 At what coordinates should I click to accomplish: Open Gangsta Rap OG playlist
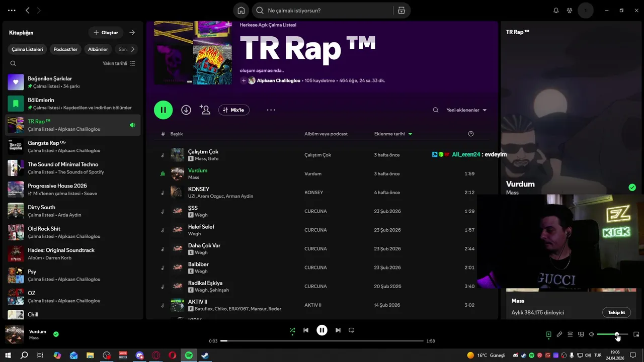tap(73, 146)
